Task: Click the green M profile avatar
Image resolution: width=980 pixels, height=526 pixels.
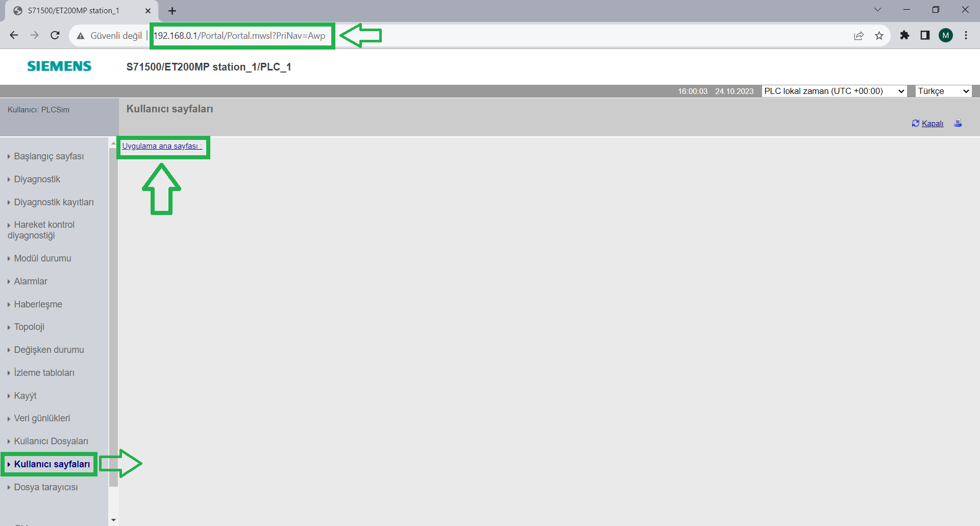Action: (945, 35)
